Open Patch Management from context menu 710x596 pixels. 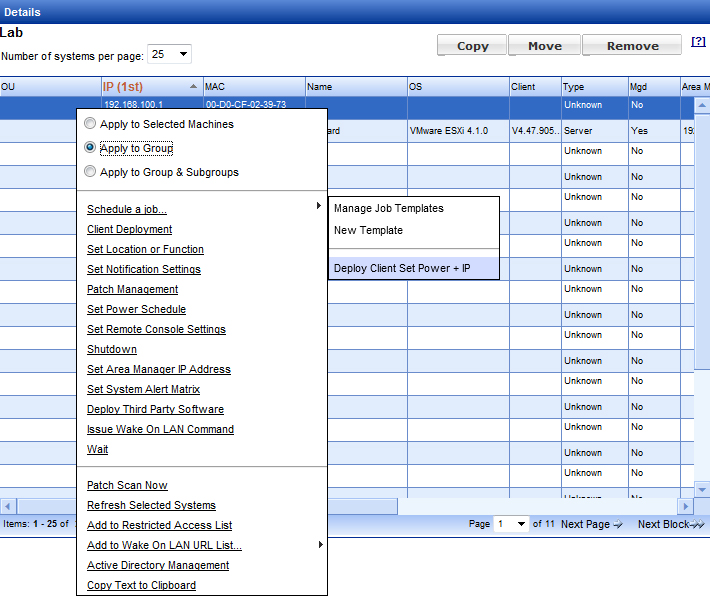point(132,289)
